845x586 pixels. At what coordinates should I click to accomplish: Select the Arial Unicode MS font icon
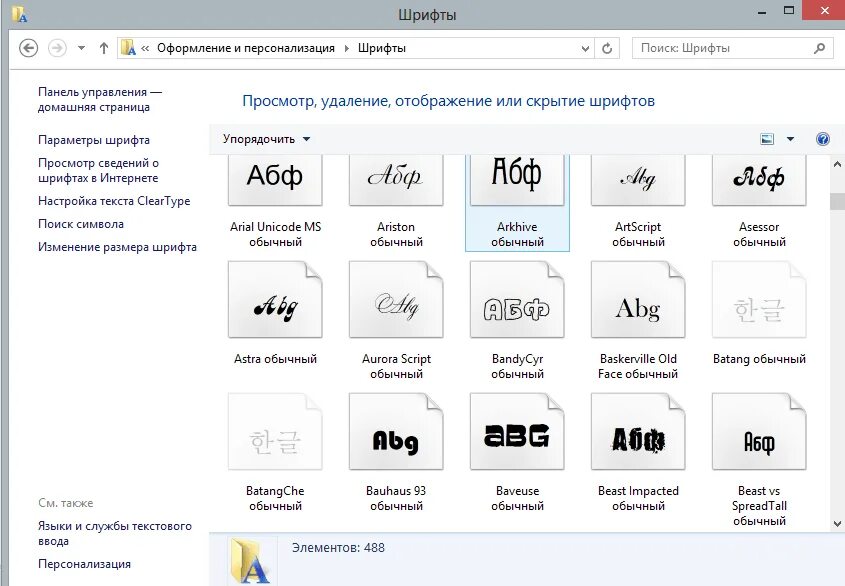click(275, 180)
